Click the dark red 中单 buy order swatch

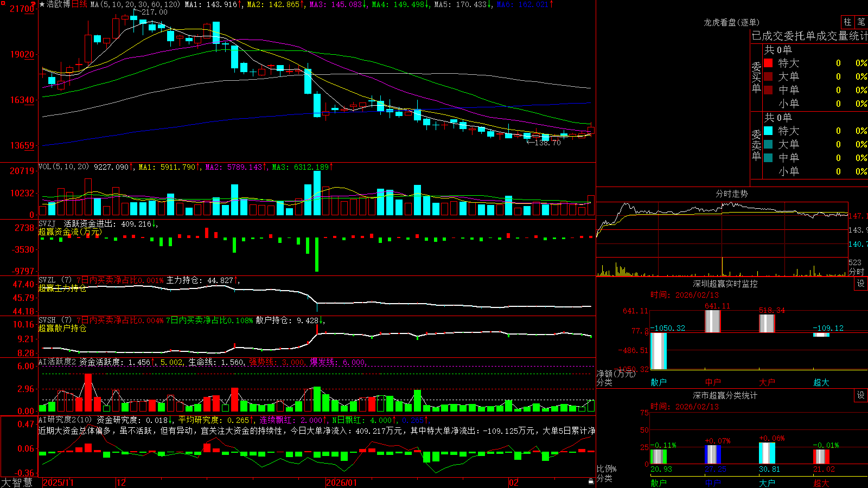coord(768,90)
